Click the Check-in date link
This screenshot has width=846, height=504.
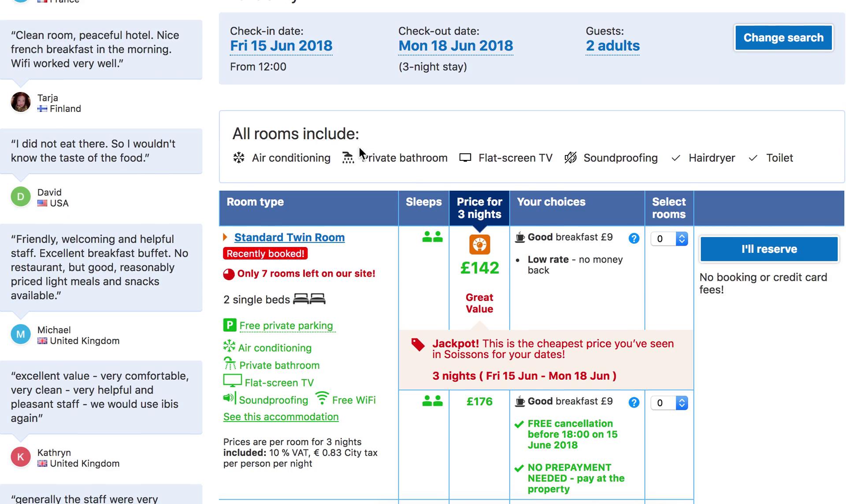pyautogui.click(x=282, y=46)
